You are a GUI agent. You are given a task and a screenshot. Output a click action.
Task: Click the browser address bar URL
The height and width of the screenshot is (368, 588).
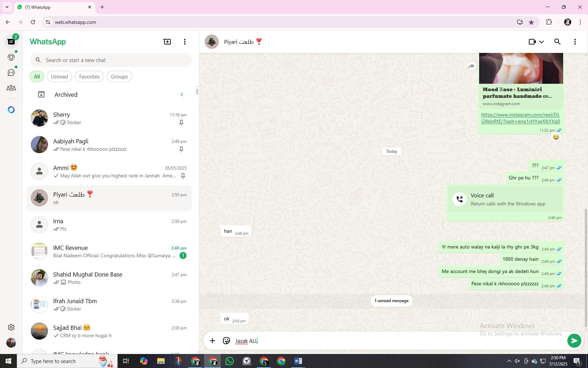point(75,22)
